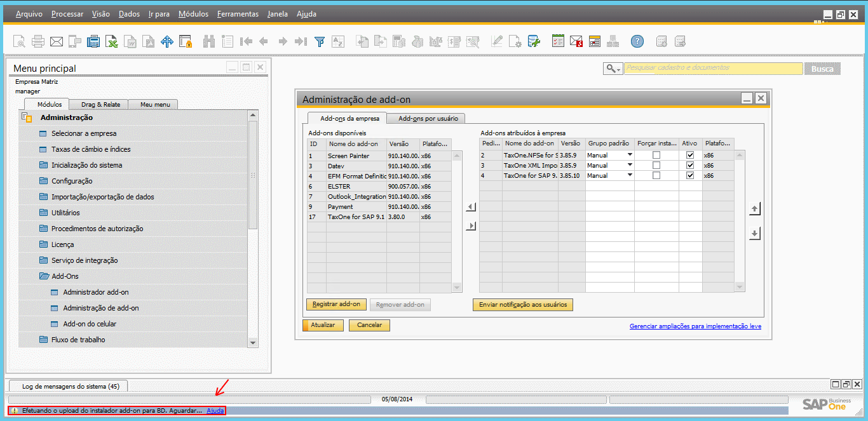Open Grupo padrão dropdown for TaxOne.NFSe row
This screenshot has height=421, width=868.
tap(630, 156)
